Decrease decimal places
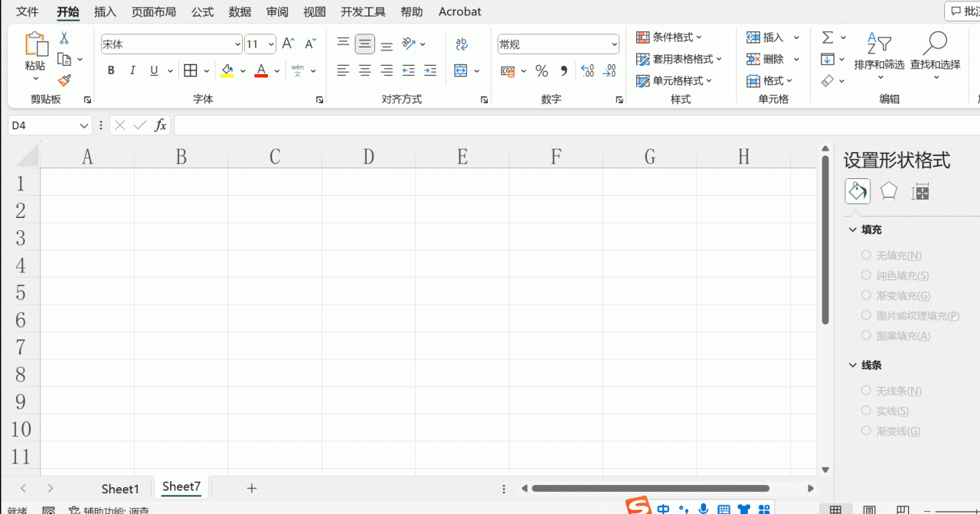The height and width of the screenshot is (514, 980). coord(609,71)
